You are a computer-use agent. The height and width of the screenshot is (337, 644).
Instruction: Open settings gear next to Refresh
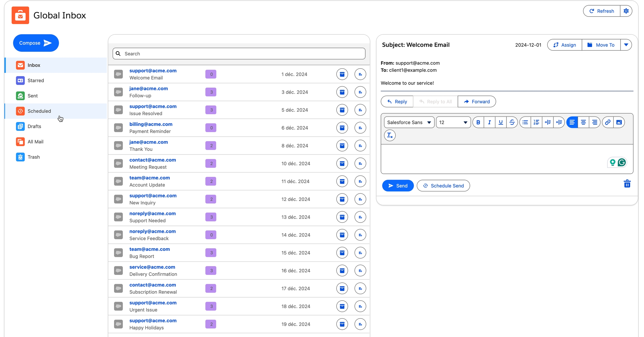[x=626, y=11]
